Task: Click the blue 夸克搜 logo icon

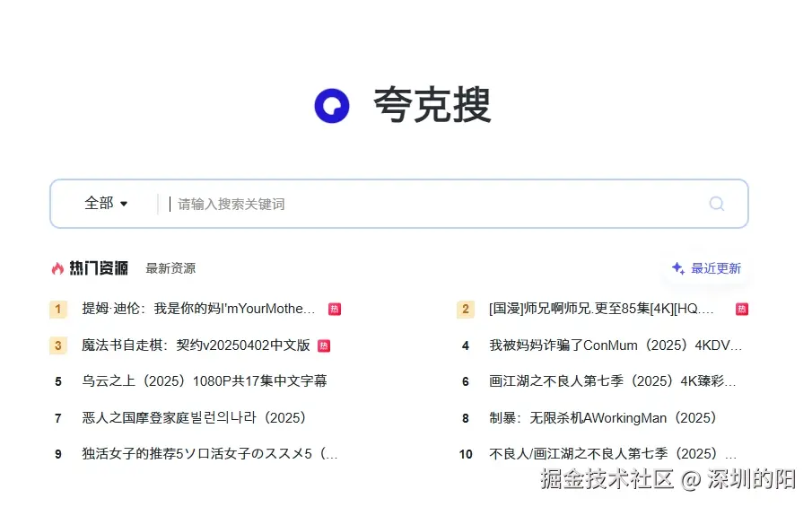Action: pos(332,106)
